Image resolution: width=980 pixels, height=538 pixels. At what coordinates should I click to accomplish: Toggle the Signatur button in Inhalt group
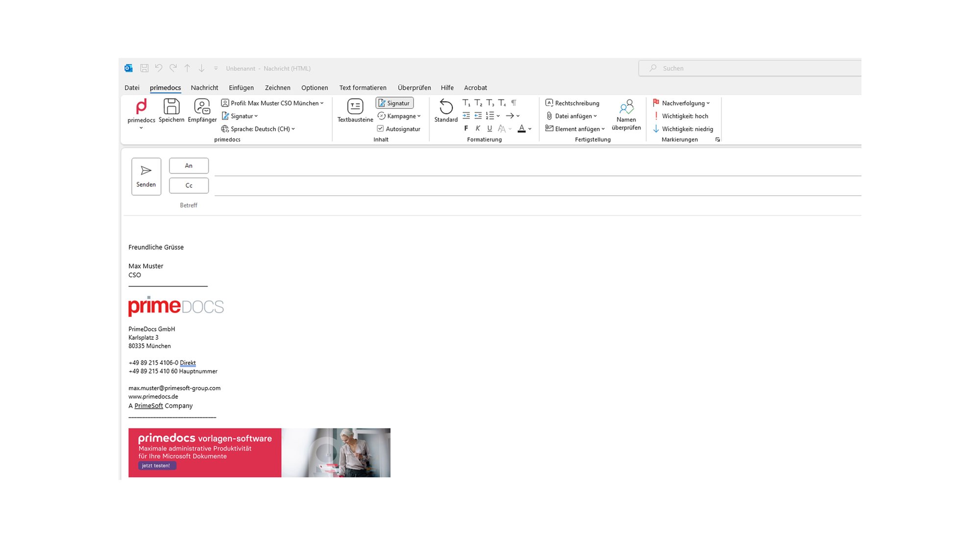point(394,103)
